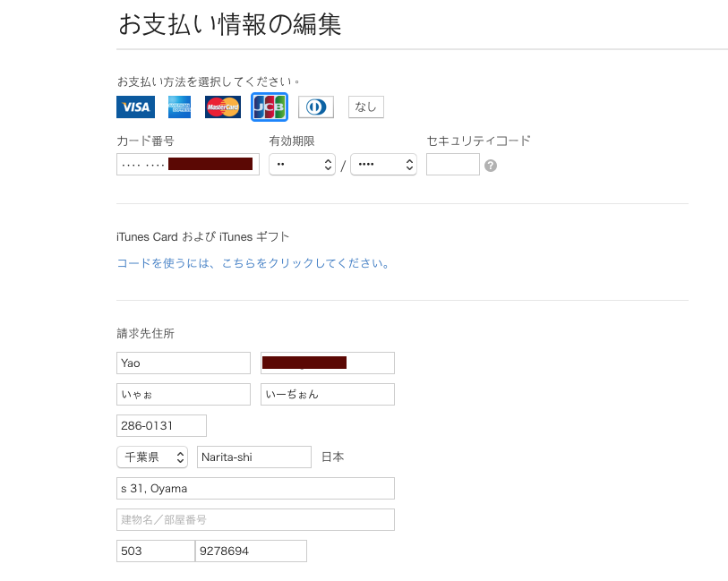Select the American Express card icon
Screen dimensions: 728x581
(x=178, y=107)
